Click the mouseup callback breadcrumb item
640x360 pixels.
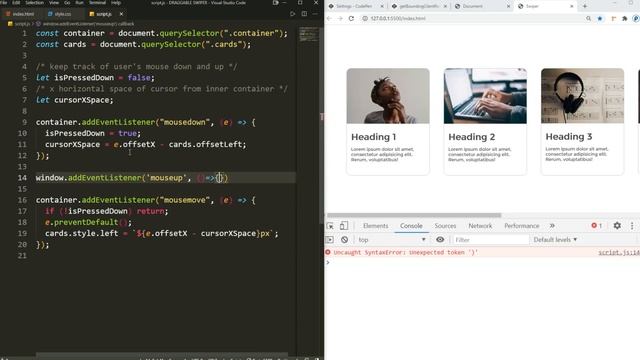coord(88,24)
